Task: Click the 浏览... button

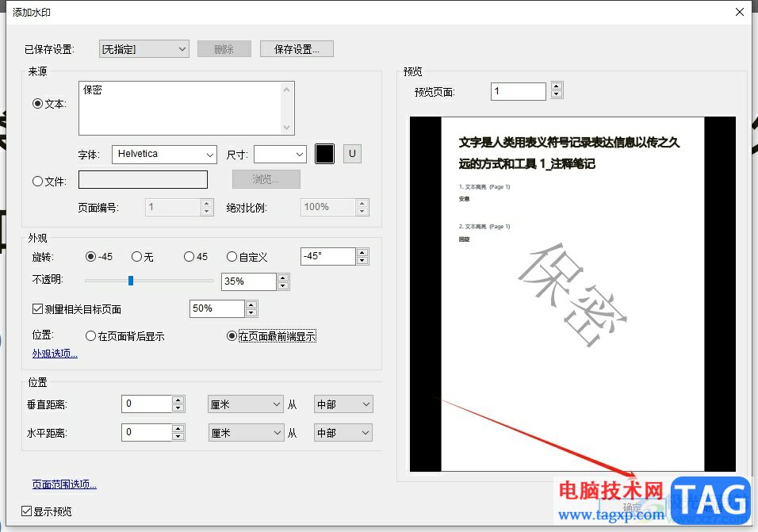Action: 266,179
